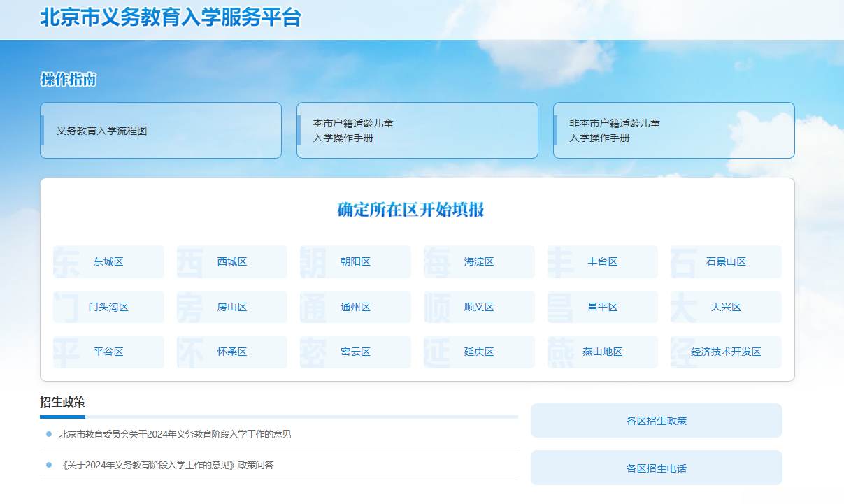This screenshot has height=504, width=844.
Task: Select 房山区 district
Action: (x=232, y=307)
